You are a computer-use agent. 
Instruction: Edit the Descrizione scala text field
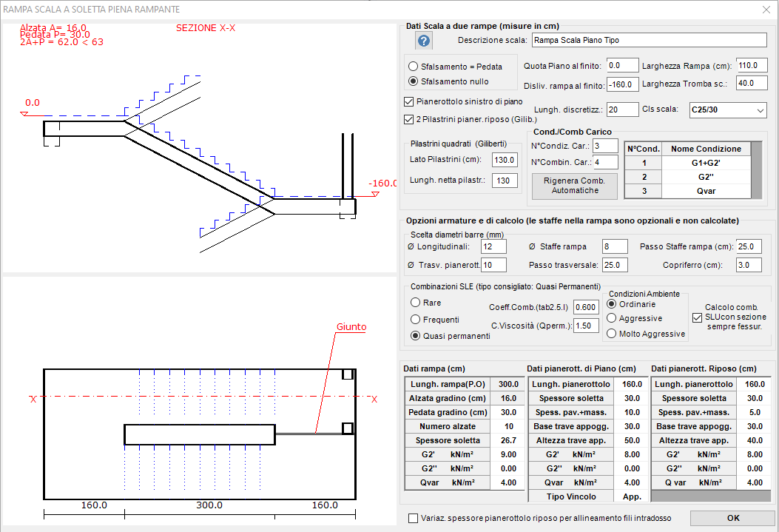[x=650, y=40]
